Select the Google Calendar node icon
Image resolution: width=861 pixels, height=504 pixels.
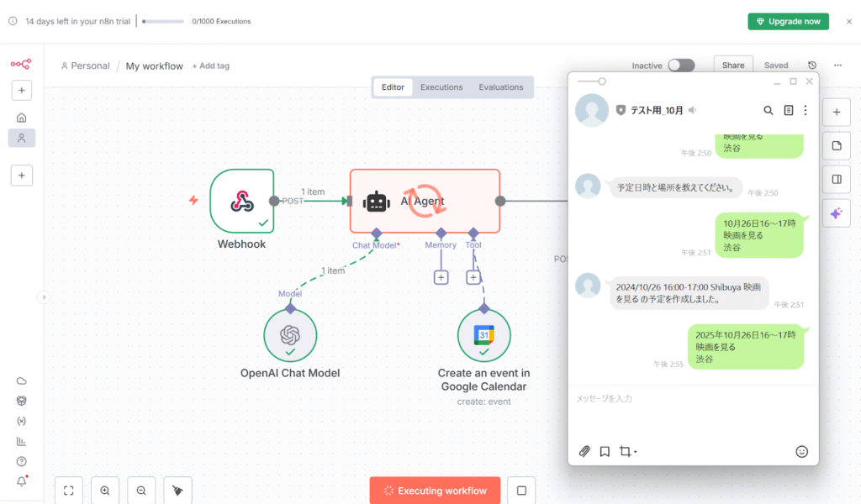click(483, 335)
